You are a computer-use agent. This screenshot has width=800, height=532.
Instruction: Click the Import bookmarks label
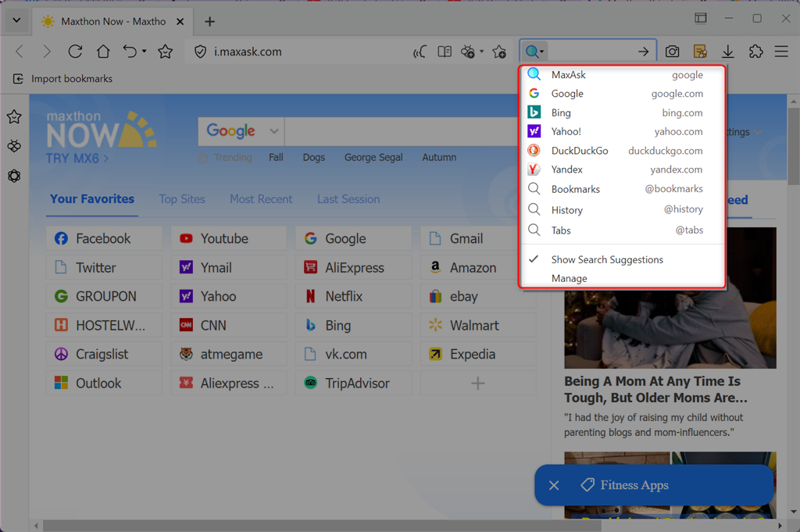point(72,79)
